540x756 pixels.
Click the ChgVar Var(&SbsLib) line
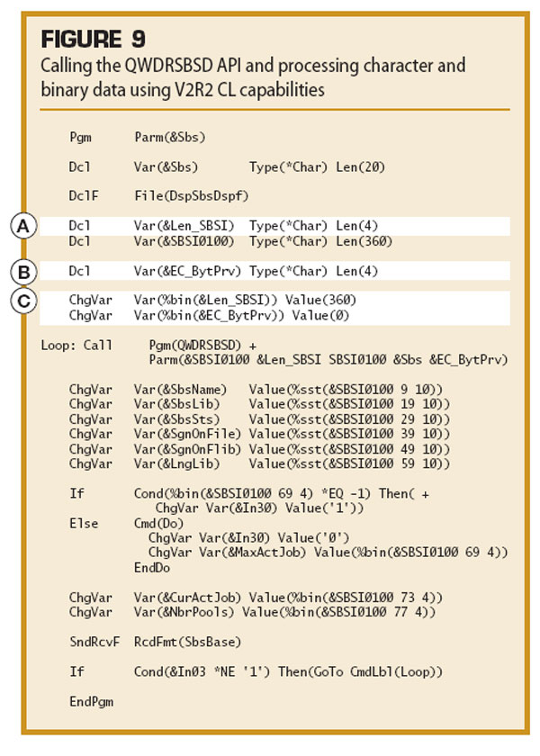[x=259, y=404]
